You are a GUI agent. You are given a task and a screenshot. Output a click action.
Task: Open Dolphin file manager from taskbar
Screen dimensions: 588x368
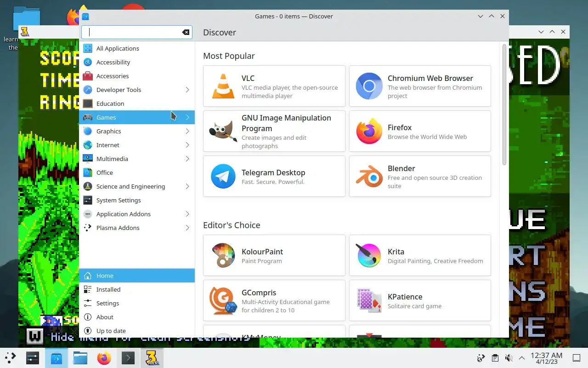click(x=80, y=358)
